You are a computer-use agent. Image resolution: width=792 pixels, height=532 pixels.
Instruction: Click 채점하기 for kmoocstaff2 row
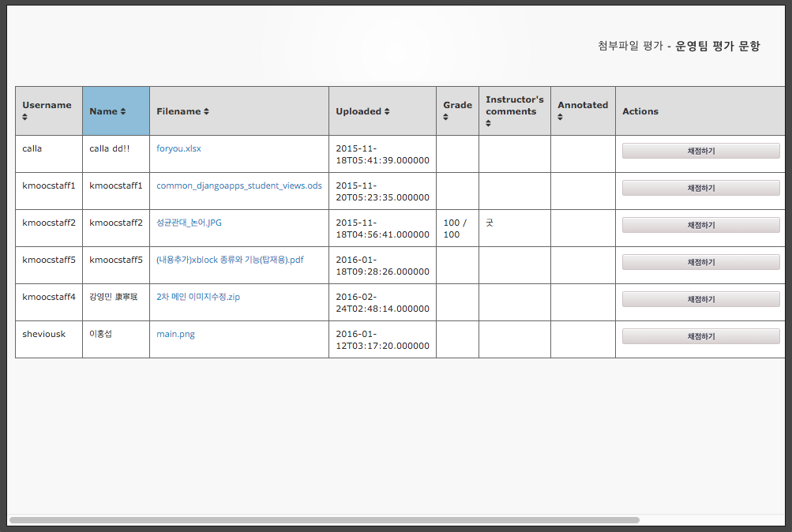click(x=700, y=225)
